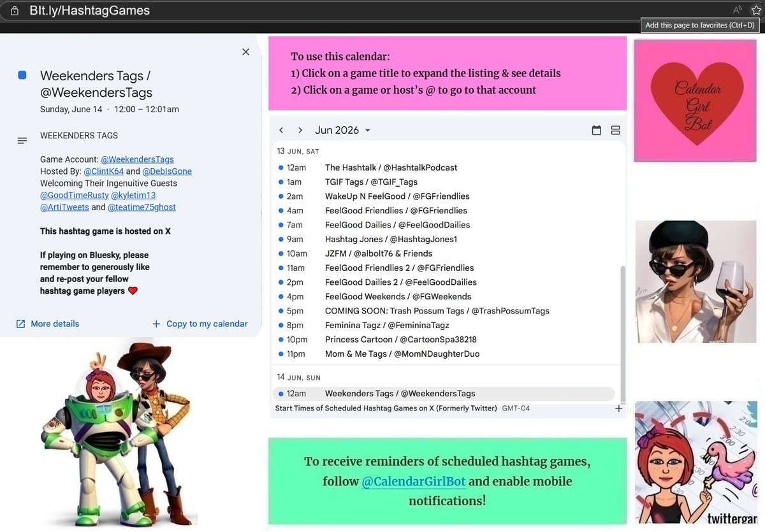The height and width of the screenshot is (532, 765).
Task: Open the @kyletim13 guest link
Action: click(x=133, y=195)
